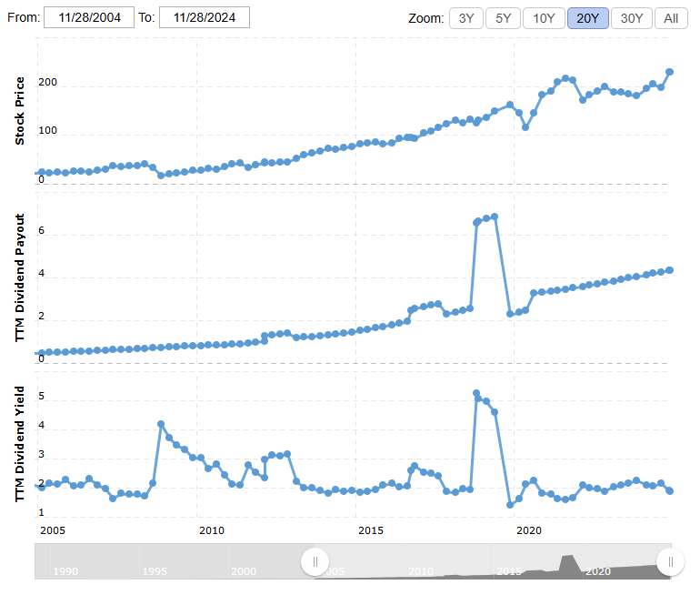Click the 2020 stock price dip point
This screenshot has width=700, height=595.
coord(525,127)
